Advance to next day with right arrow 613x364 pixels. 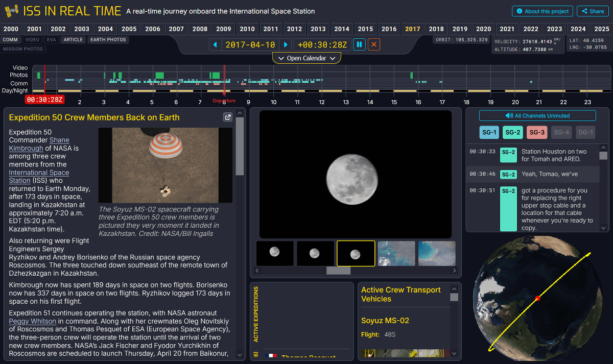[286, 45]
